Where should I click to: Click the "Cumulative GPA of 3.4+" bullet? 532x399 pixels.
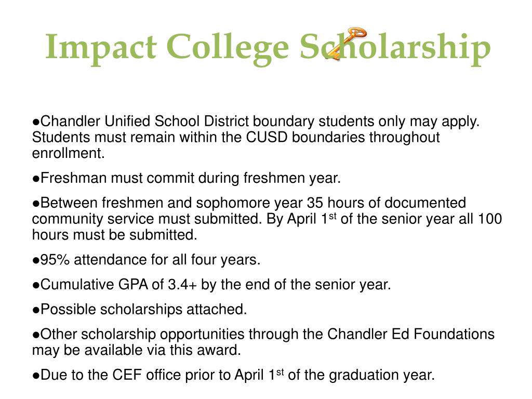[211, 285]
